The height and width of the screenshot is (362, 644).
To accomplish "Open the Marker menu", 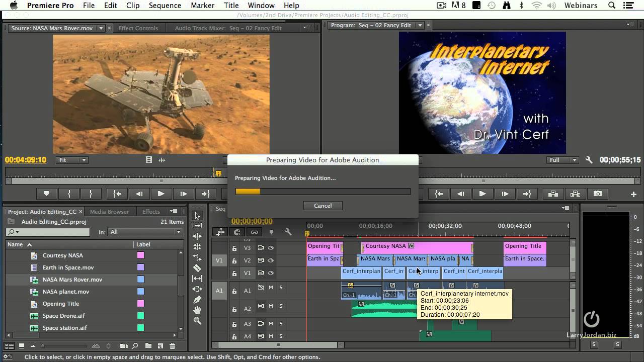I will [202, 6].
